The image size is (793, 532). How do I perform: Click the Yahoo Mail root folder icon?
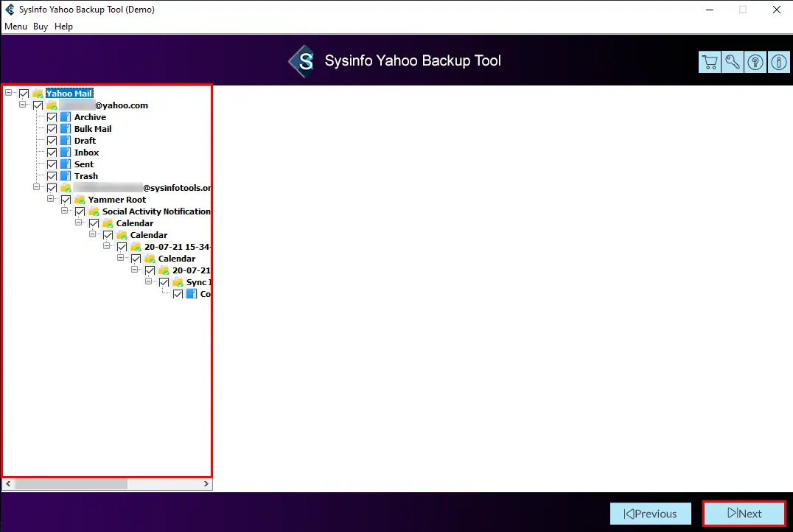[38, 93]
